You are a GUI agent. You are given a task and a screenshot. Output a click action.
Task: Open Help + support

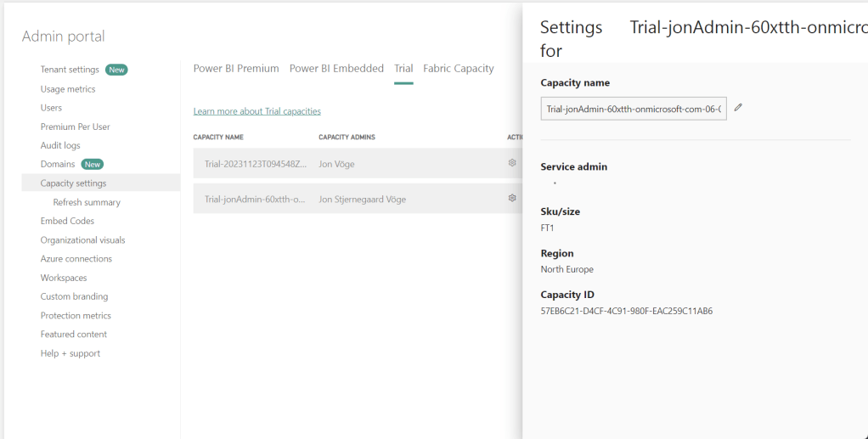pos(70,353)
